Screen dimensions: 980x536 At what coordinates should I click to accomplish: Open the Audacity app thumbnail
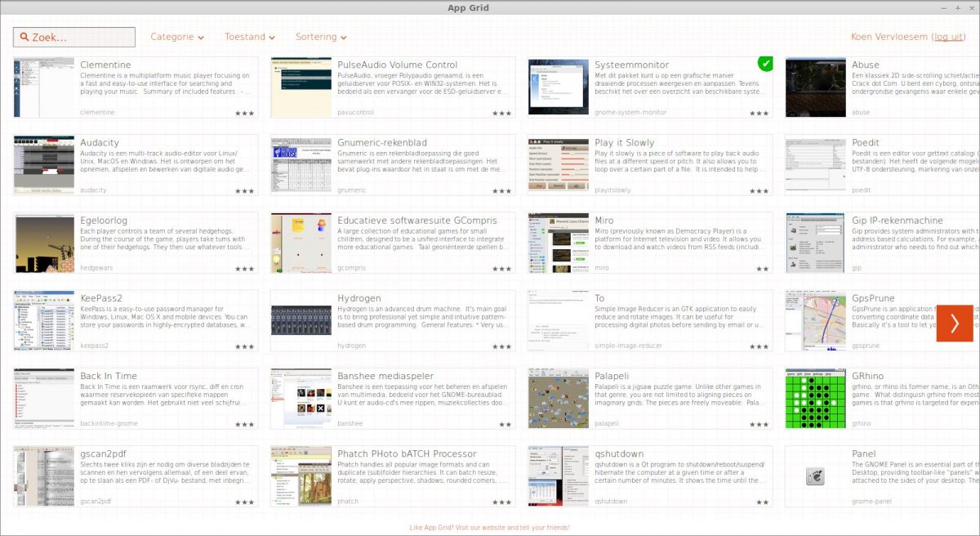coord(44,165)
